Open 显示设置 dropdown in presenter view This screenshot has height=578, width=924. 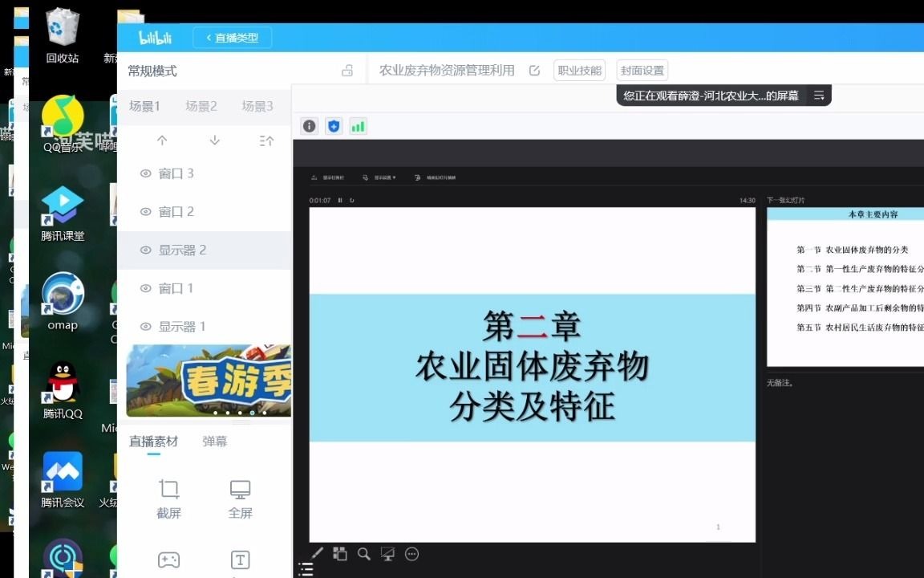click(379, 177)
